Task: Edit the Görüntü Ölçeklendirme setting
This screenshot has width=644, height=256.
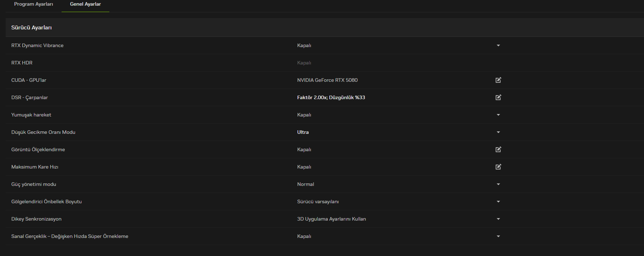Action: click(498, 149)
